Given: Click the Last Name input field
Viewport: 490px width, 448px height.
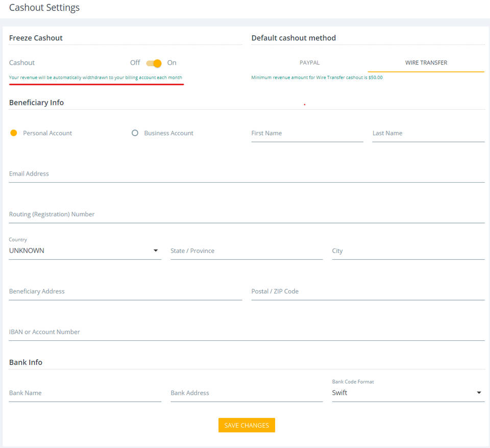Looking at the screenshot, I should pos(428,133).
